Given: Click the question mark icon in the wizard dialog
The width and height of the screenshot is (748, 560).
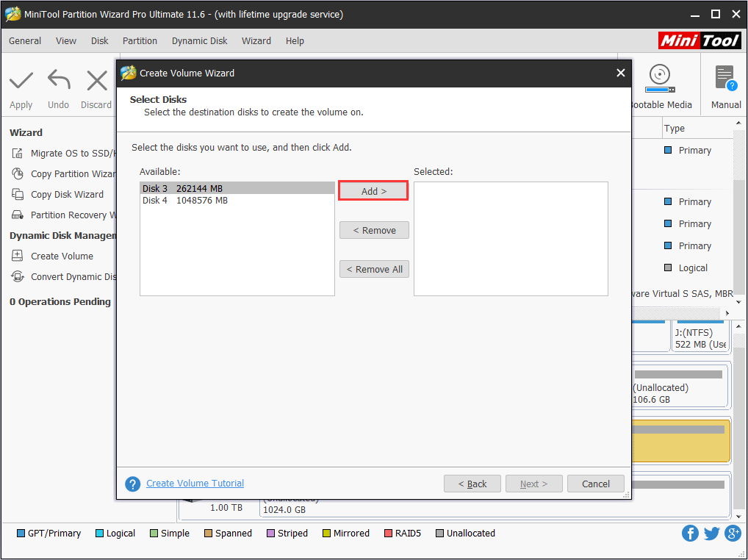Looking at the screenshot, I should (132, 484).
